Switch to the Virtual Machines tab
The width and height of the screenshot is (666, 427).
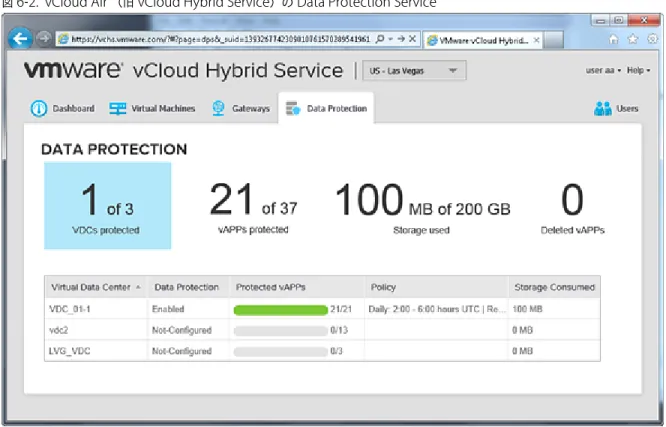click(152, 109)
